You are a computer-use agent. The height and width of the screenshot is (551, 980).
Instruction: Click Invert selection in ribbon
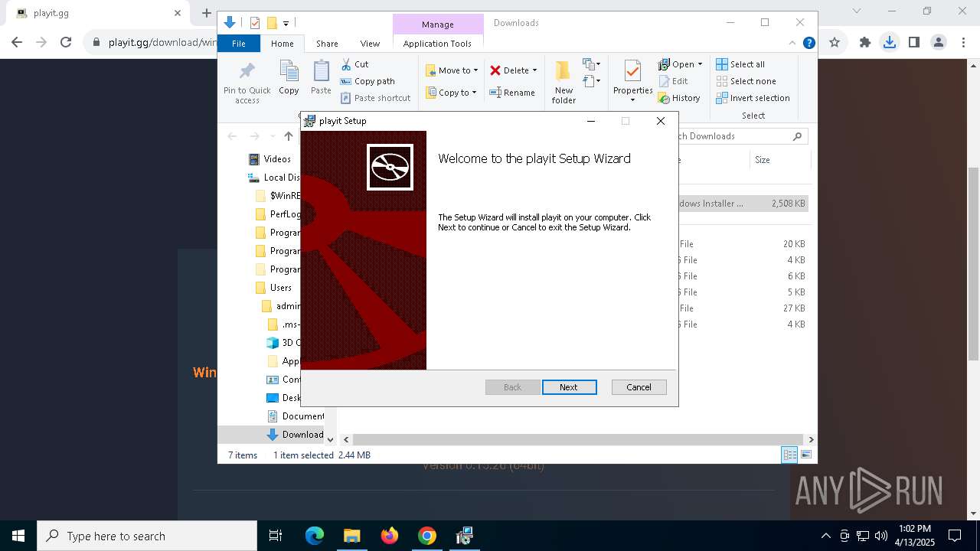[x=753, y=98]
